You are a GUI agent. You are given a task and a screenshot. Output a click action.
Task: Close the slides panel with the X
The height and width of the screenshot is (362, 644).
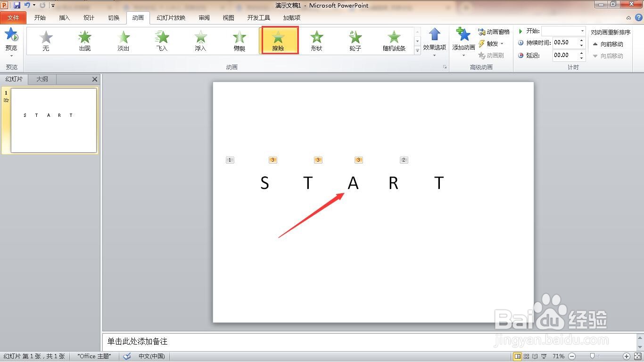tap(95, 79)
